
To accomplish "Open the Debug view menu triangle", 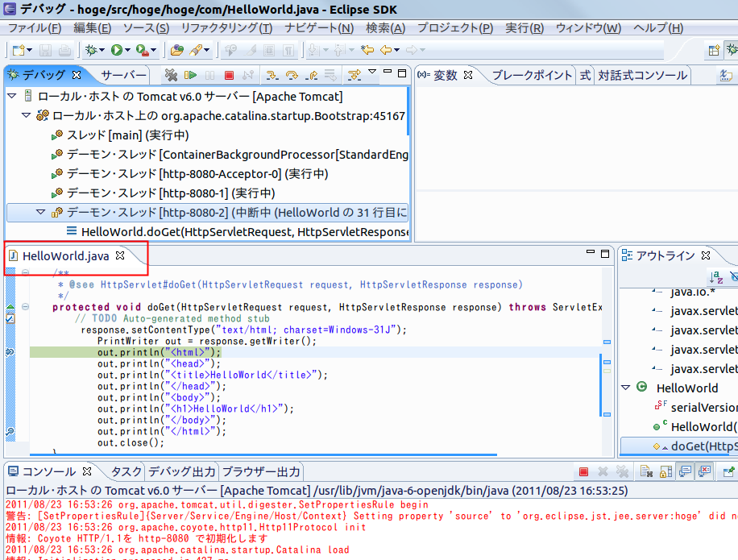I will coord(372,72).
